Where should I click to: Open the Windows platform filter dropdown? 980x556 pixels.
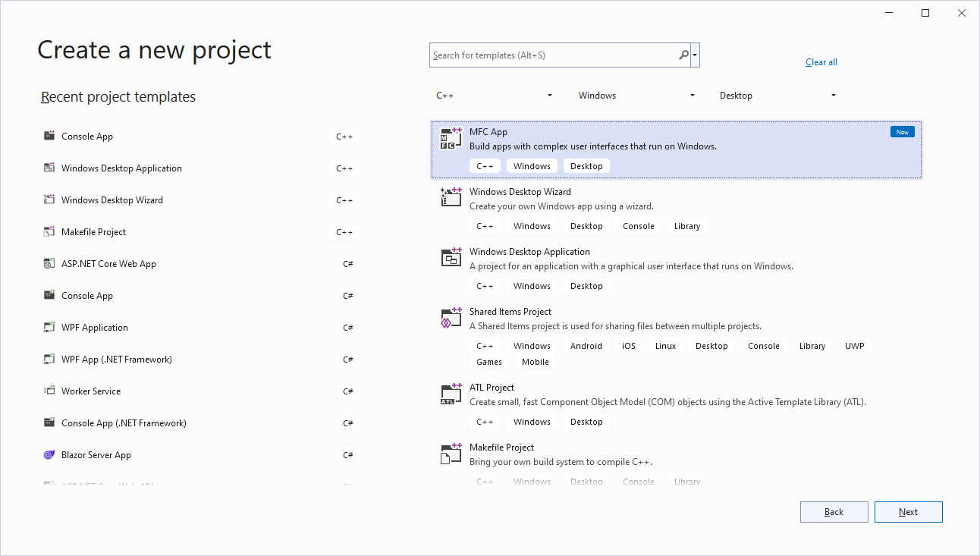[x=636, y=96]
